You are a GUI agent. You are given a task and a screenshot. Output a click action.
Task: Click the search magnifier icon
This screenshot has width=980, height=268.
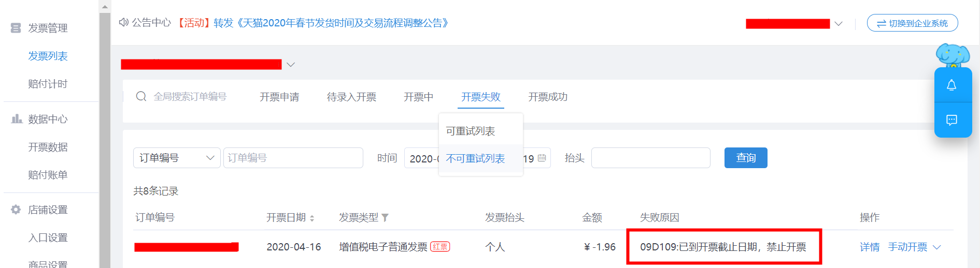(x=141, y=96)
